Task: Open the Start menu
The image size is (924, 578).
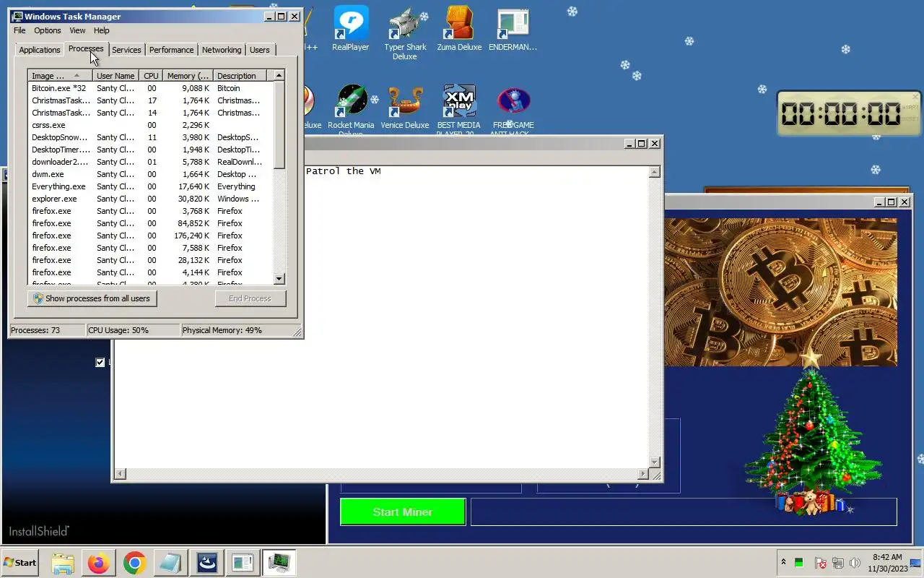Action: (x=19, y=563)
